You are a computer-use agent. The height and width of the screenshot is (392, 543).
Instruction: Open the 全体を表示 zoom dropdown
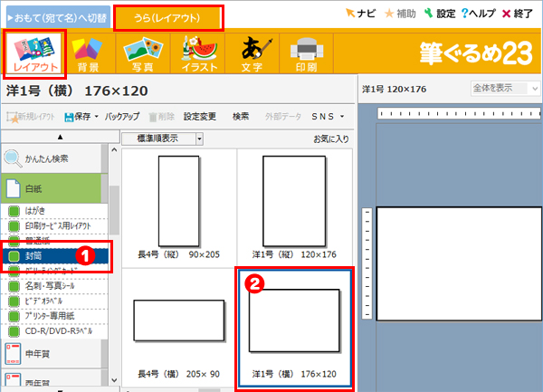[504, 90]
